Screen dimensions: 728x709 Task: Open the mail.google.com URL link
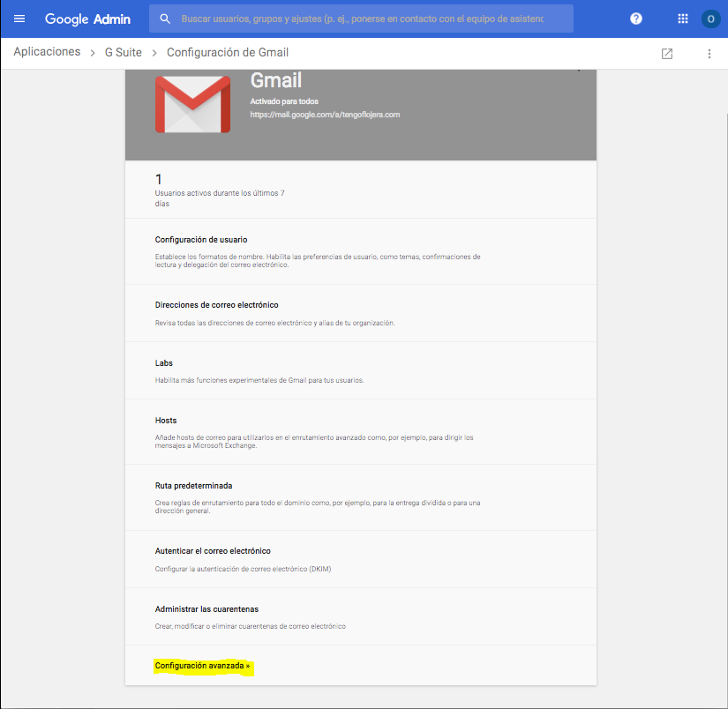(325, 115)
